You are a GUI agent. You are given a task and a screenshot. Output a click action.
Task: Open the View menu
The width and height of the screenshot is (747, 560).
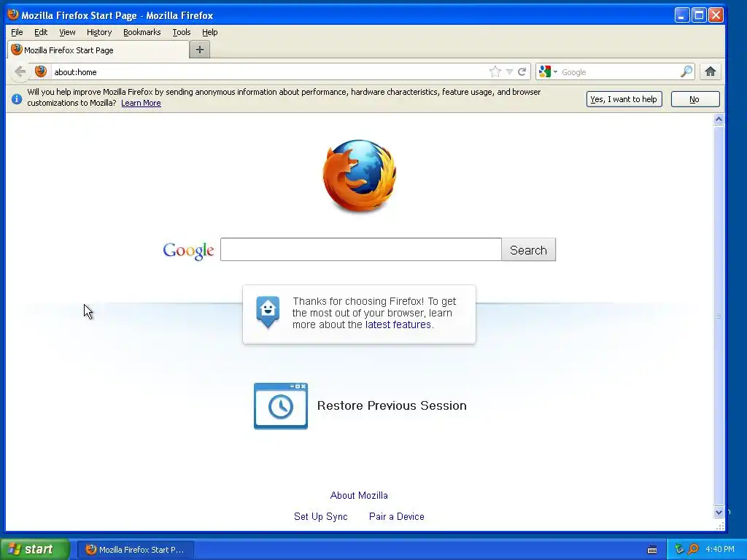[67, 32]
